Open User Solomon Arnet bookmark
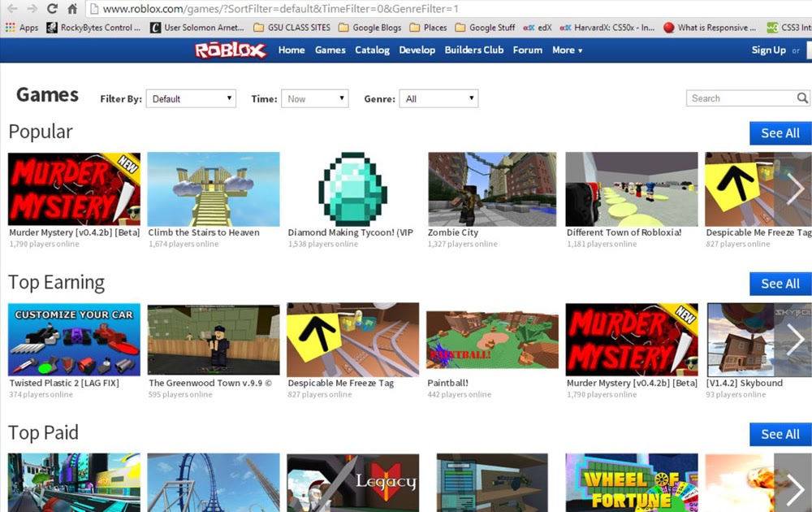 pos(197,28)
